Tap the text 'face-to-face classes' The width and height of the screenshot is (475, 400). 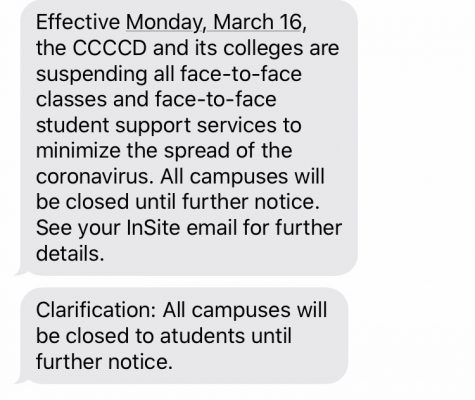tap(169, 87)
